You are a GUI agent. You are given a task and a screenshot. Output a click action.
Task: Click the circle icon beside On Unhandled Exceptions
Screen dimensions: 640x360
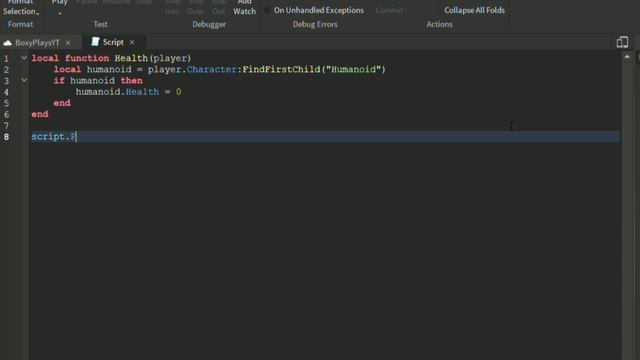pyautogui.click(x=267, y=10)
